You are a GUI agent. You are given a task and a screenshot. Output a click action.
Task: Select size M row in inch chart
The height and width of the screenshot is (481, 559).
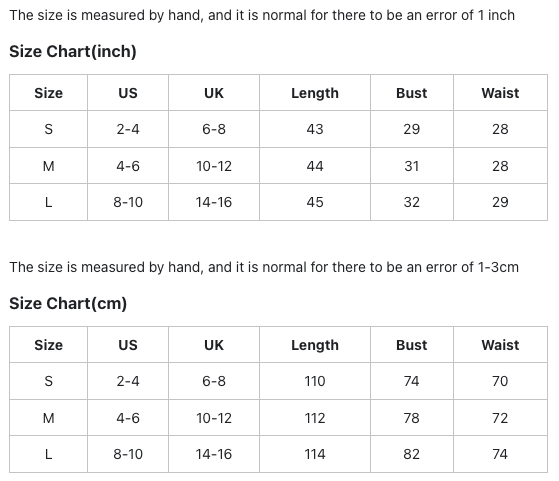coord(278,166)
